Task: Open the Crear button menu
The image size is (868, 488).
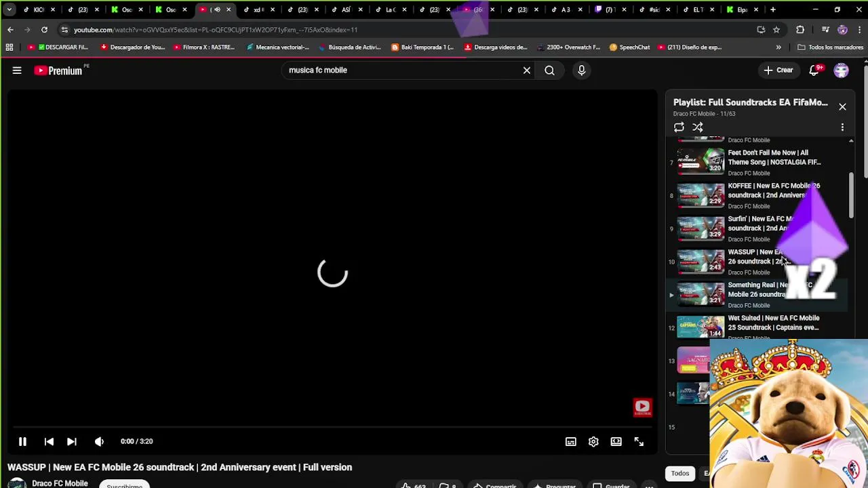Action: 778,70
